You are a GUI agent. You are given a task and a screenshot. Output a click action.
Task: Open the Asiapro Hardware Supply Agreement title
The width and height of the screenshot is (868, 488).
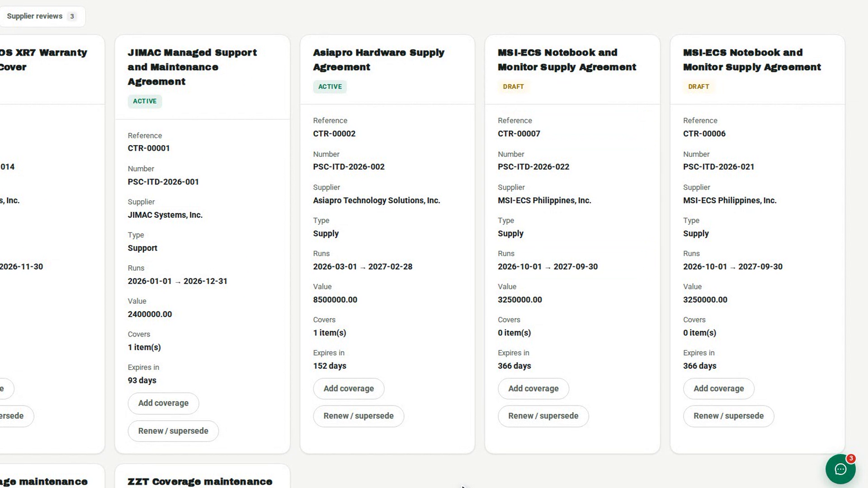click(x=379, y=60)
